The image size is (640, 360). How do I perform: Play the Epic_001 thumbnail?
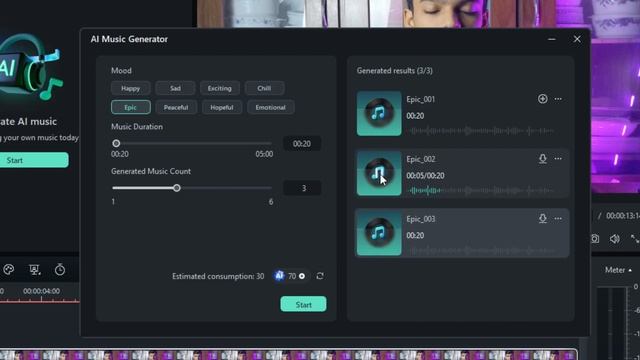click(x=379, y=113)
